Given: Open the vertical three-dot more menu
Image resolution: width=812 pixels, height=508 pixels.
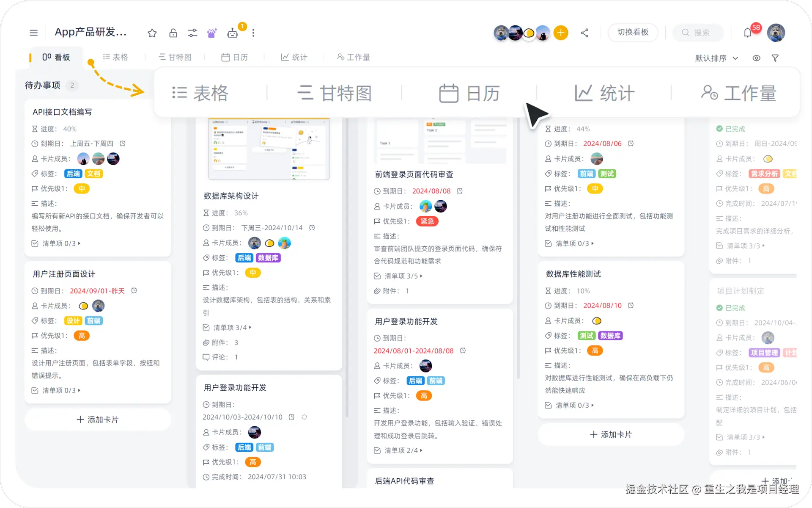Looking at the screenshot, I should click(x=253, y=33).
